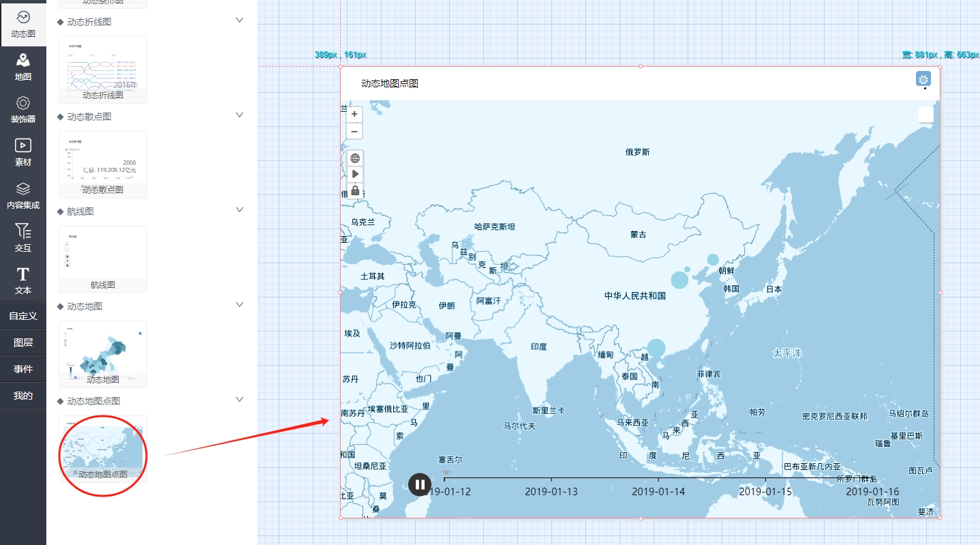The height and width of the screenshot is (545, 980).
Task: Collapse the 航线图 section
Action: 239,210
